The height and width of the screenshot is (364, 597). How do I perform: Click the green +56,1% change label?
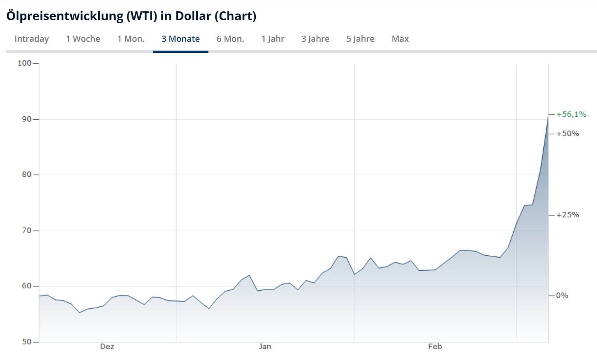pyautogui.click(x=571, y=114)
